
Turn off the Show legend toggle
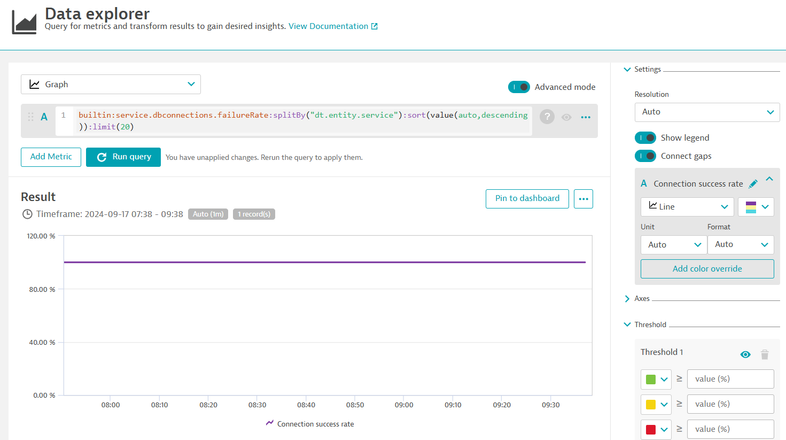[646, 138]
